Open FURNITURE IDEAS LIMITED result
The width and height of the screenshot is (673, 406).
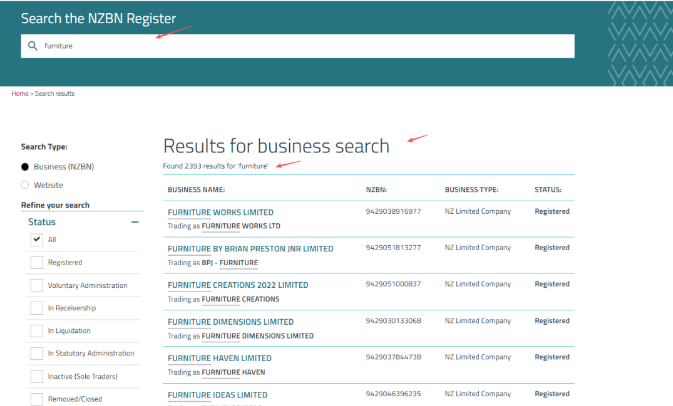click(217, 395)
